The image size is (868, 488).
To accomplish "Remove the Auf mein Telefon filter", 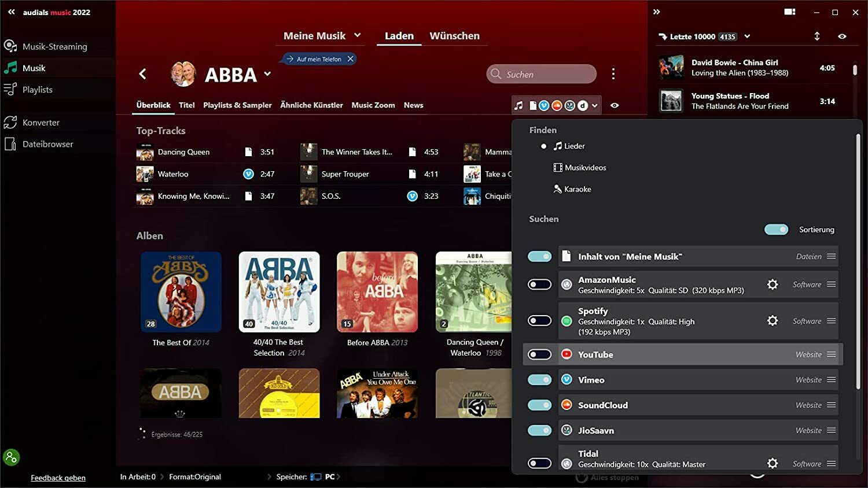I will tap(350, 58).
